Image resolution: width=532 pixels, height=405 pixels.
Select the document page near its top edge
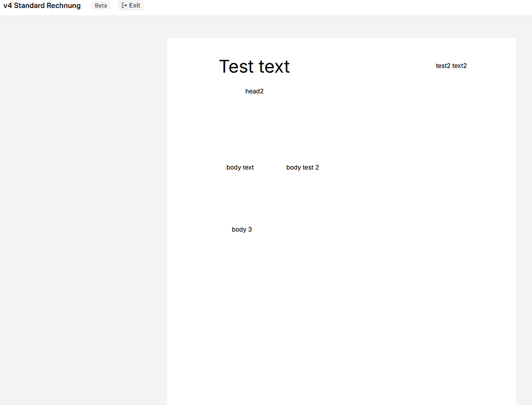(x=340, y=43)
